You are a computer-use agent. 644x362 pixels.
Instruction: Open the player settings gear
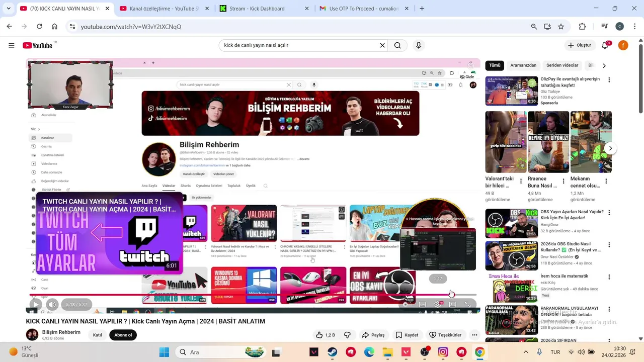click(x=437, y=305)
